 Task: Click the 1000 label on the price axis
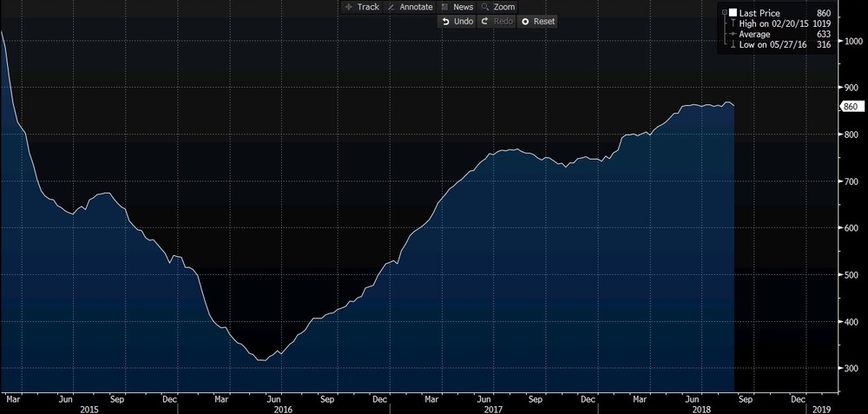852,41
